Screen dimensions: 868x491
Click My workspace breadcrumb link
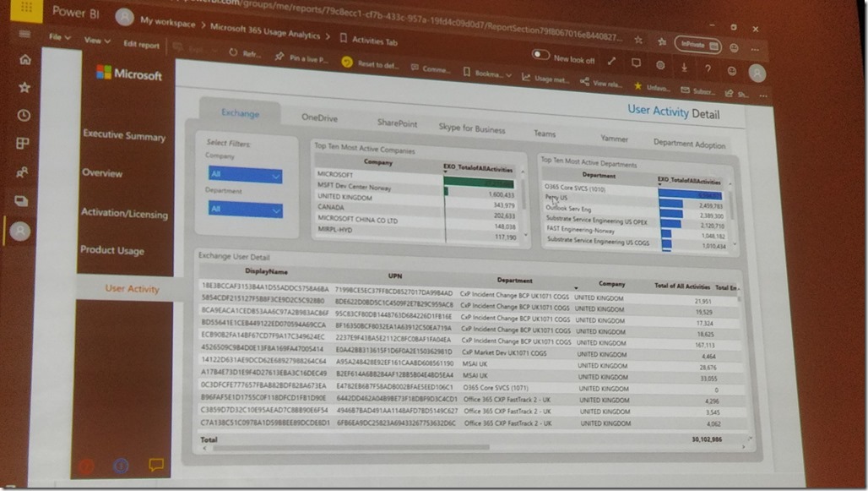(x=167, y=22)
